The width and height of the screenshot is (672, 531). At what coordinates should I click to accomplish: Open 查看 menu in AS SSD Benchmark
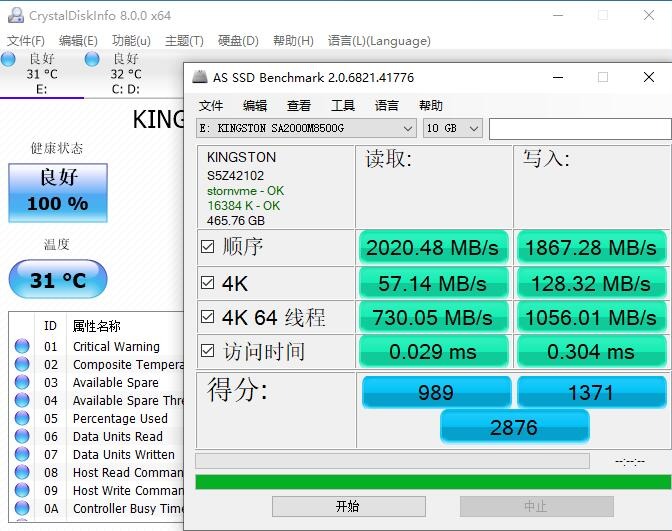(x=299, y=105)
